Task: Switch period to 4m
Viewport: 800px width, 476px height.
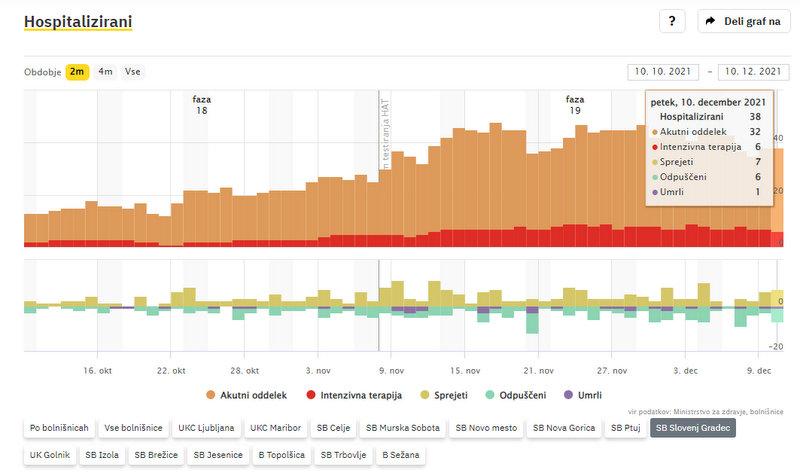Action: pos(105,72)
